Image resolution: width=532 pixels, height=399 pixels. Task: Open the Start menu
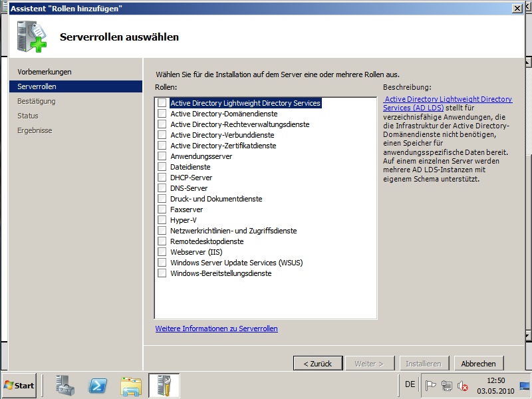[x=19, y=386]
